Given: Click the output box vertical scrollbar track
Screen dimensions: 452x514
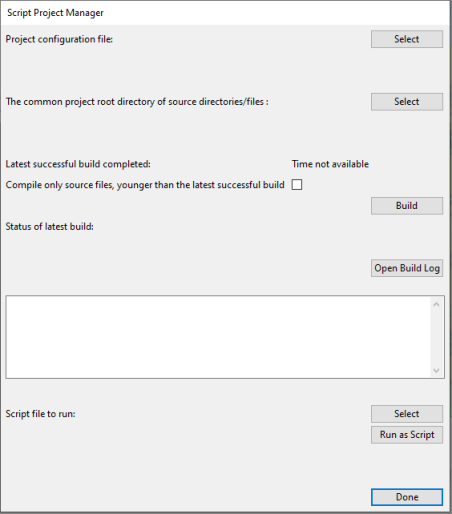Looking at the screenshot, I should coord(436,337).
